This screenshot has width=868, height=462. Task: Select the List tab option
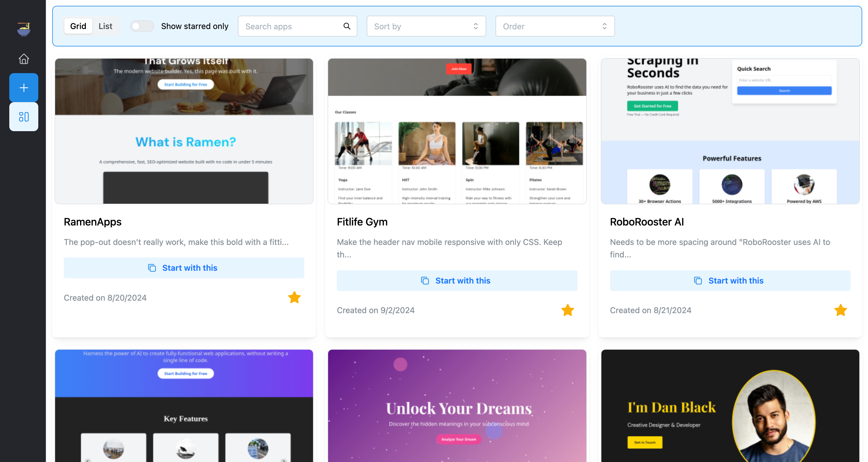pos(105,26)
